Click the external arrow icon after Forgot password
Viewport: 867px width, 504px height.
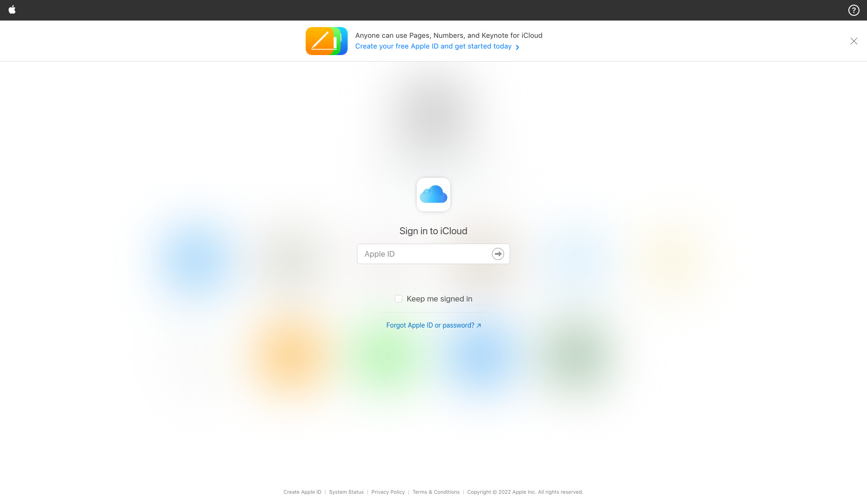[479, 326]
